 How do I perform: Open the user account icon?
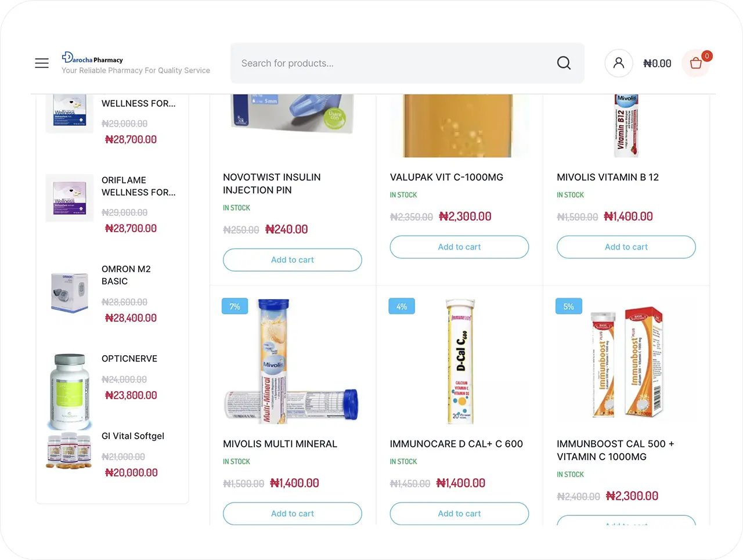point(619,63)
